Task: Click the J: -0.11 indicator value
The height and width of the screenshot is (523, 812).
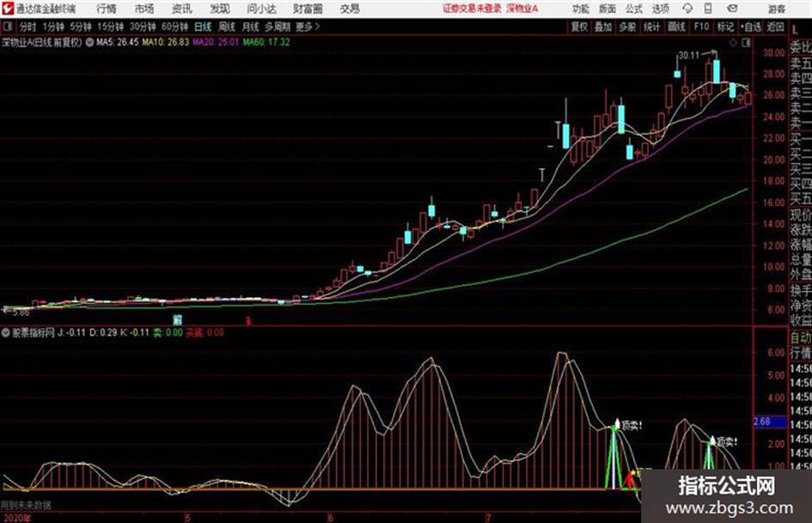Action: point(71,333)
